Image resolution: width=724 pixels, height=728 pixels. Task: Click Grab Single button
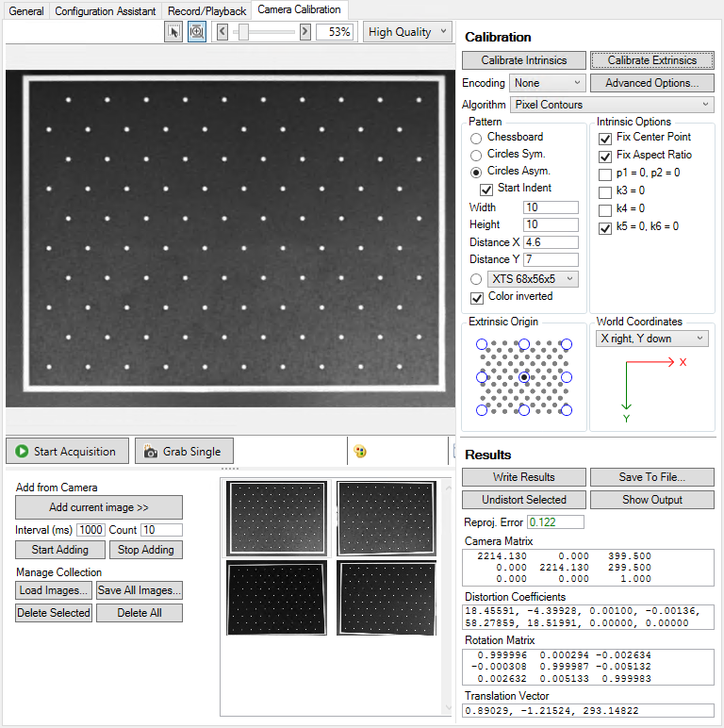(184, 451)
